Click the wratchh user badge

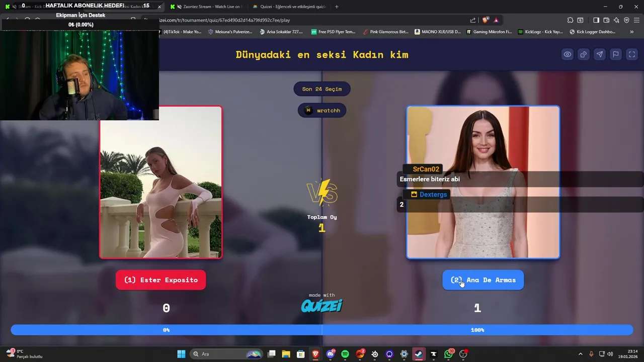[x=322, y=110]
